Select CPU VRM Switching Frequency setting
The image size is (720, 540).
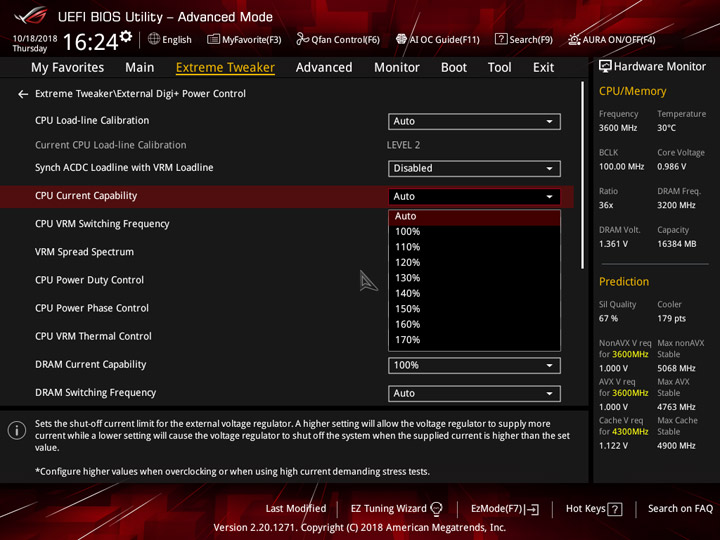tap(102, 224)
